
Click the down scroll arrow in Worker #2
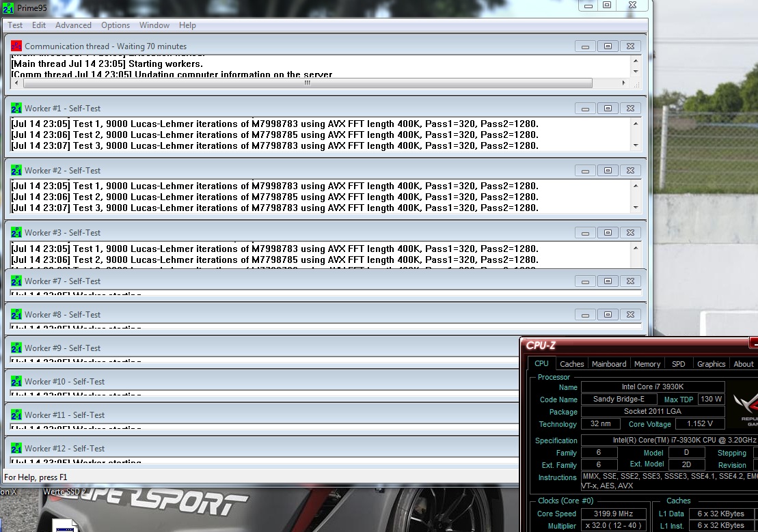point(636,208)
